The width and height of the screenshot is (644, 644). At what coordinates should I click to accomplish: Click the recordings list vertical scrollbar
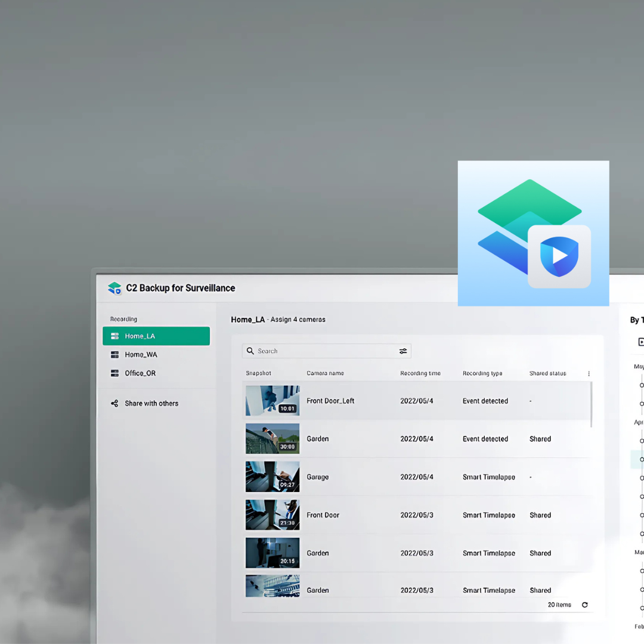pos(592,404)
